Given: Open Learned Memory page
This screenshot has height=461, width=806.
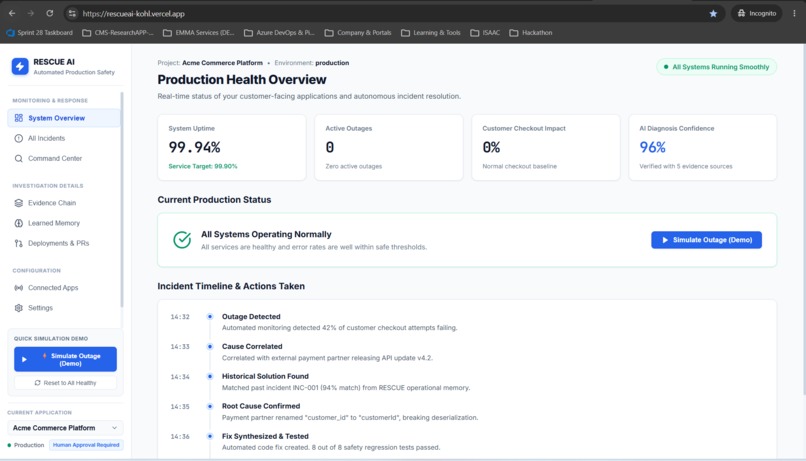Looking at the screenshot, I should point(64,223).
